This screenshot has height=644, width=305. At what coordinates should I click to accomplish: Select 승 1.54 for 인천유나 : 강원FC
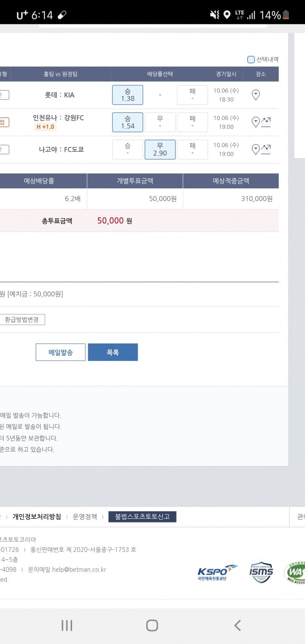[x=128, y=122]
